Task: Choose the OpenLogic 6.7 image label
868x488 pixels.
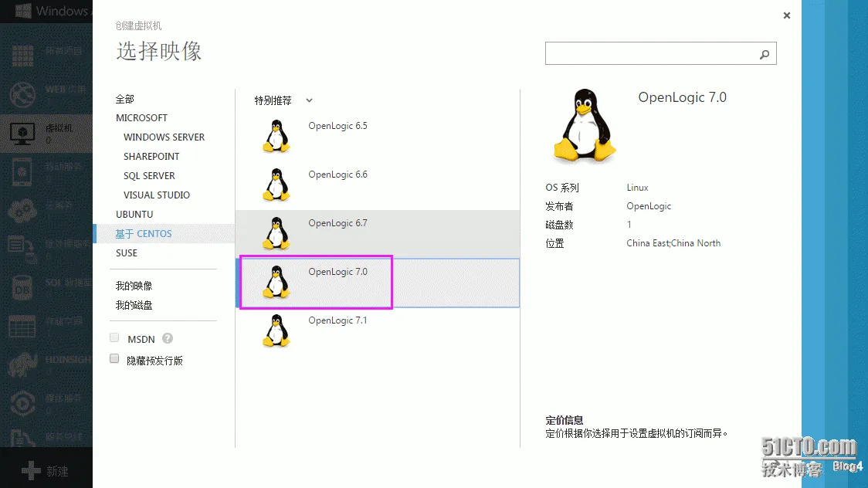Action: point(337,223)
